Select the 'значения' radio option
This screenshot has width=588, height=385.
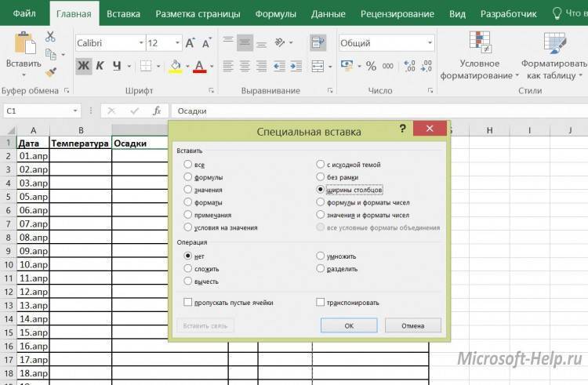(187, 190)
